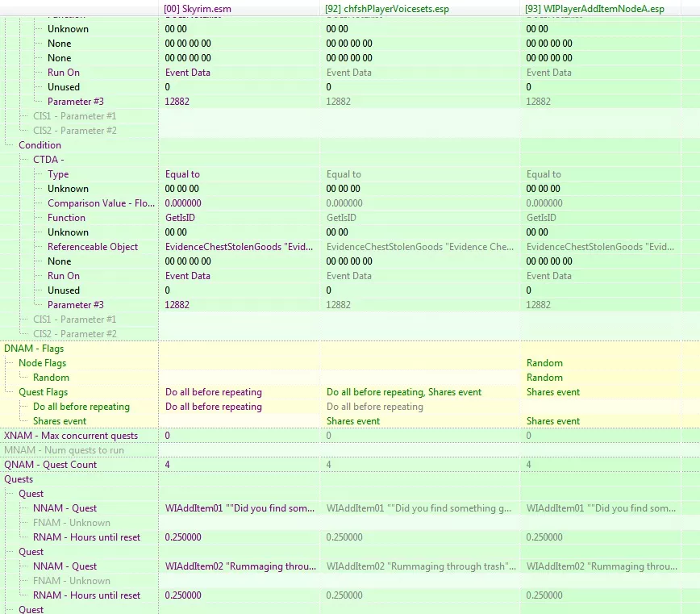Click the [93] WIPlayerAddItemNodeA.esp column header
The height and width of the screenshot is (614, 700).
pyautogui.click(x=594, y=9)
